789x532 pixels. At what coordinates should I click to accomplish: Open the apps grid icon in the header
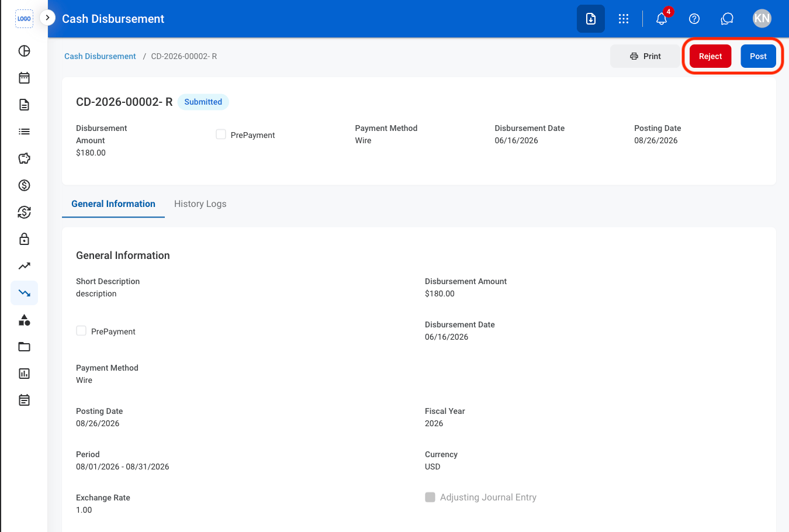[624, 19]
